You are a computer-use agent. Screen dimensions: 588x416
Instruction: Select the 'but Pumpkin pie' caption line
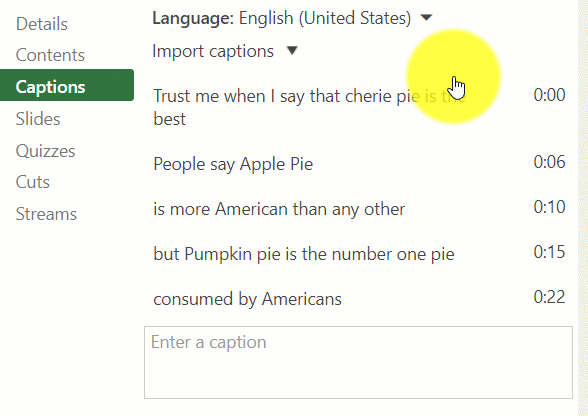click(304, 254)
